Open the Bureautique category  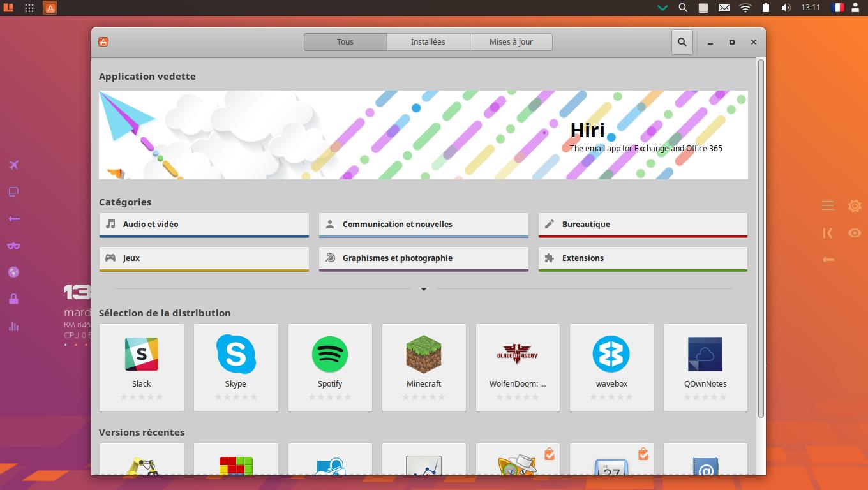(x=643, y=225)
